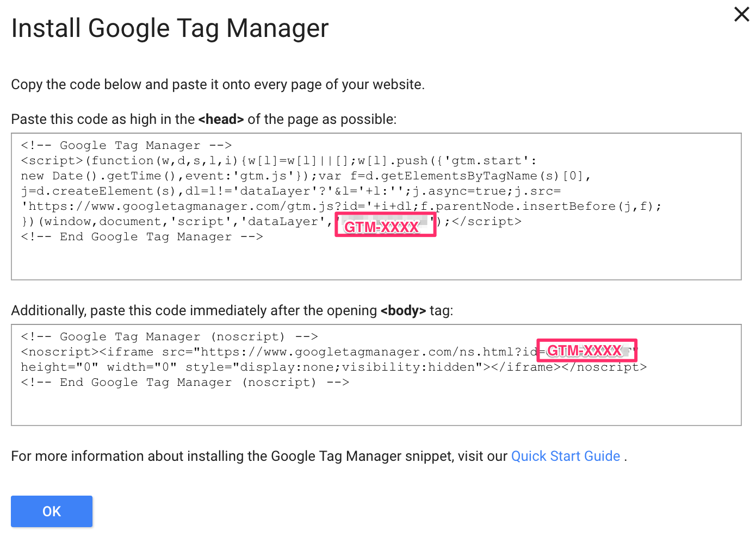The image size is (756, 538).
Task: Click the Install Google Tag Manager title
Action: (x=170, y=28)
